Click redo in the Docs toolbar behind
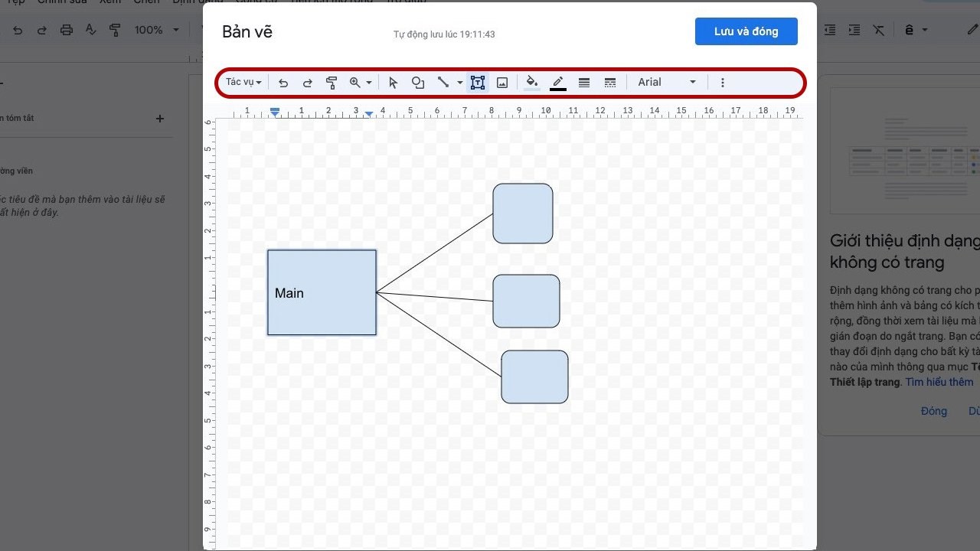 (42, 30)
